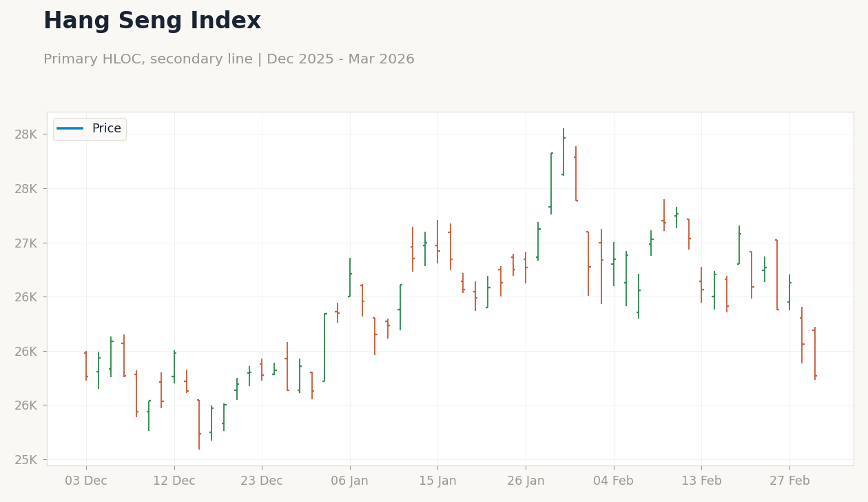Click the last red HLOC bar on the right

point(815,353)
